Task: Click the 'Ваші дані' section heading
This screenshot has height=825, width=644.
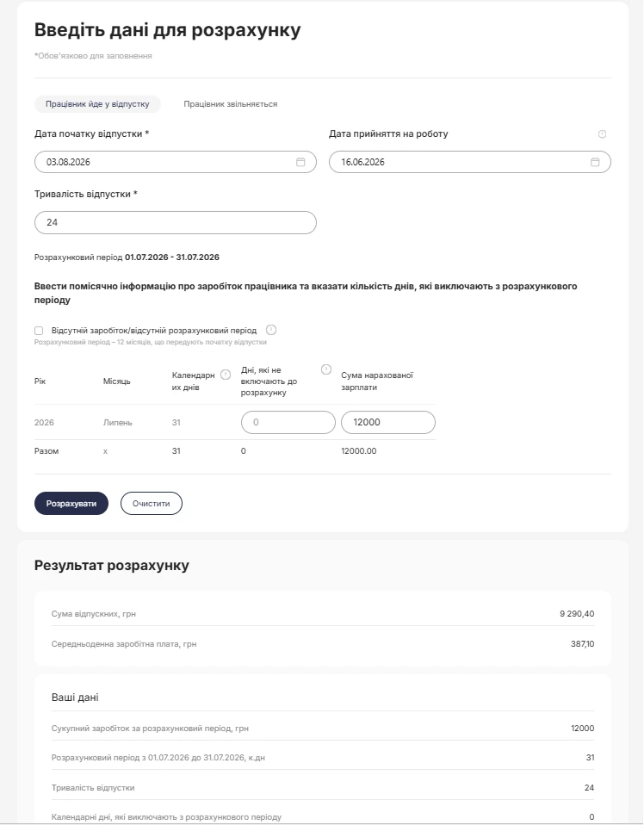Action: coord(75,698)
